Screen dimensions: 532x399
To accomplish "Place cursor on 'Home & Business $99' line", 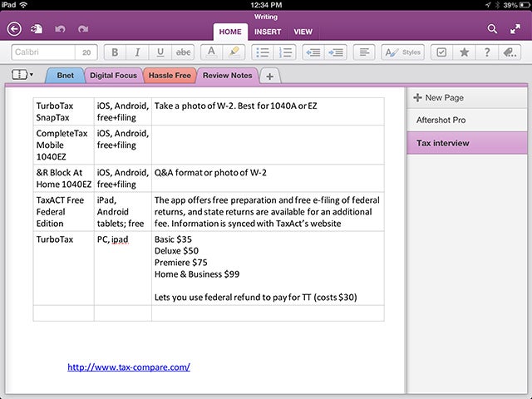I will pyautogui.click(x=197, y=274).
